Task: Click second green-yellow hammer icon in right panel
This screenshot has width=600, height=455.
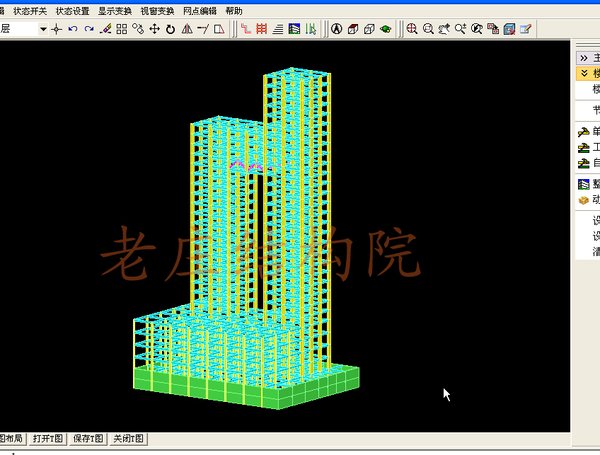Action: pos(584,148)
